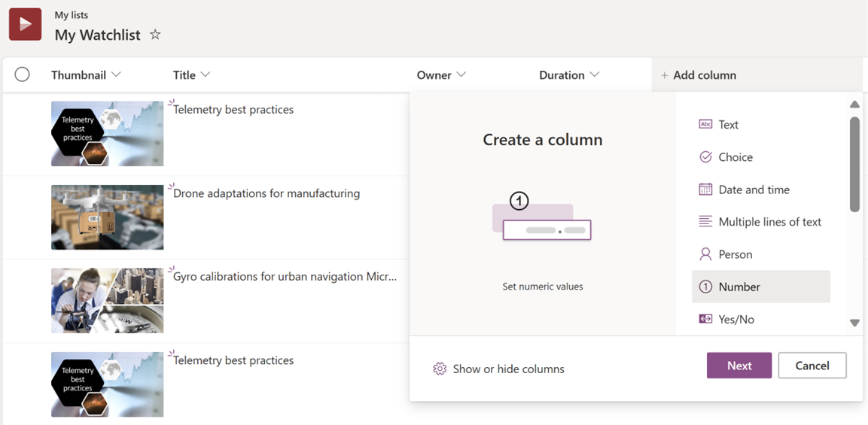868x425 pixels.
Task: Open the first Telemetry best practices thumbnail
Action: [108, 133]
